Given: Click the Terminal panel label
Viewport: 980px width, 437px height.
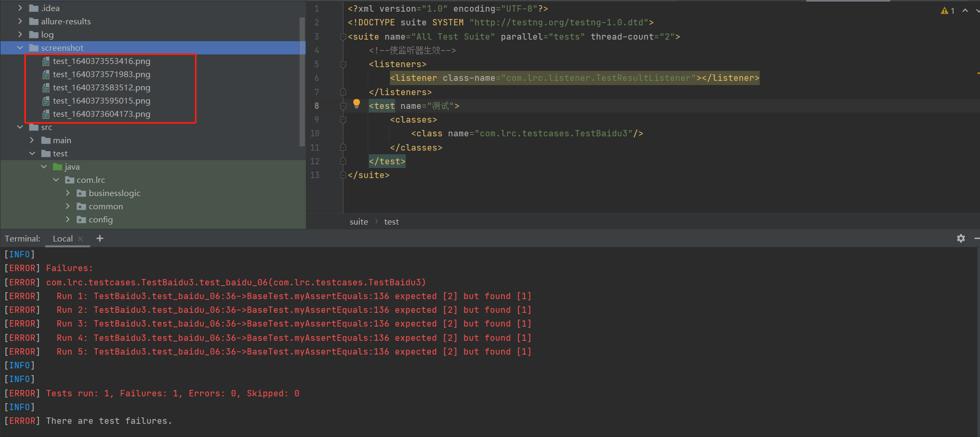Looking at the screenshot, I should tap(23, 239).
